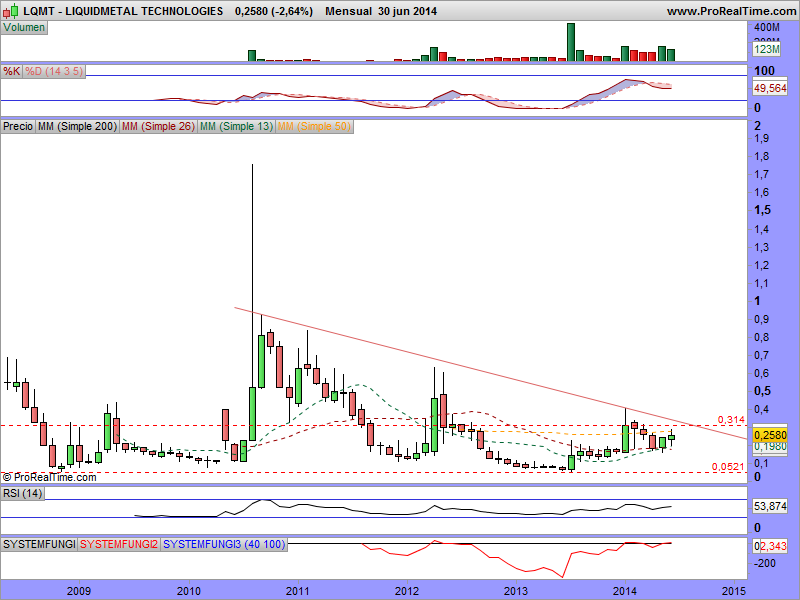The image size is (800, 600).
Task: Click the SYSTEMFUNGI value 2,343
Action: (773, 546)
